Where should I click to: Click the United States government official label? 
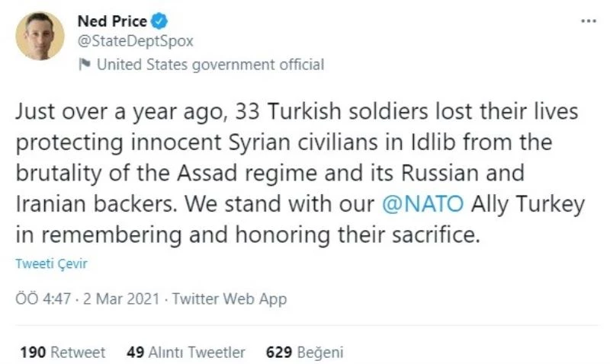point(210,65)
